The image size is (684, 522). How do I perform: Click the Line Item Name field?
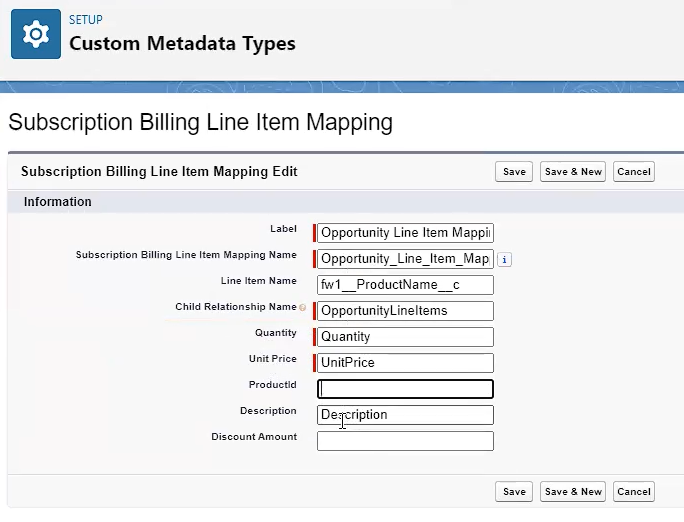[405, 285]
